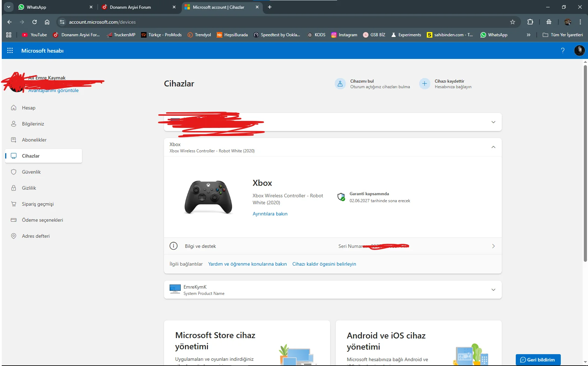The height and width of the screenshot is (366, 588).
Task: Open the GSB BİZ bookmark
Action: point(374,35)
